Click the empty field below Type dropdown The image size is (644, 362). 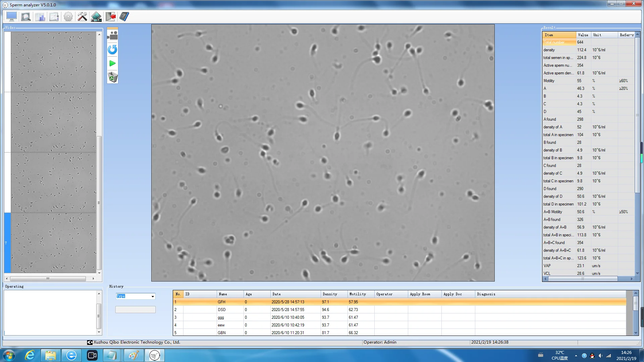[135, 309]
